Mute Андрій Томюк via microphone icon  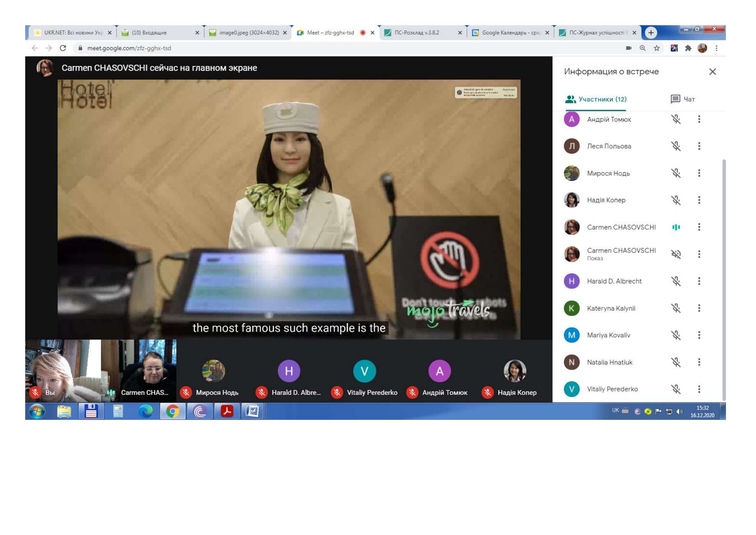(676, 119)
